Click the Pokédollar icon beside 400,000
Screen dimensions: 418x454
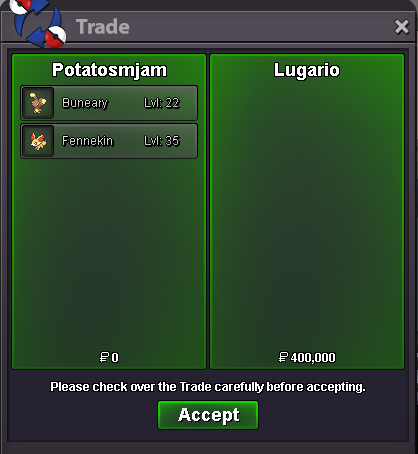pyautogui.click(x=283, y=357)
